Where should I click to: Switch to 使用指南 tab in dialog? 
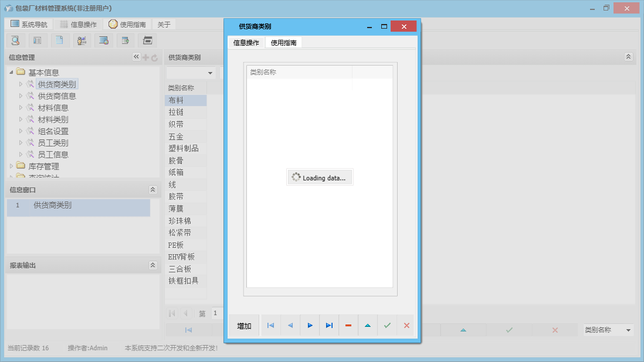pyautogui.click(x=283, y=43)
